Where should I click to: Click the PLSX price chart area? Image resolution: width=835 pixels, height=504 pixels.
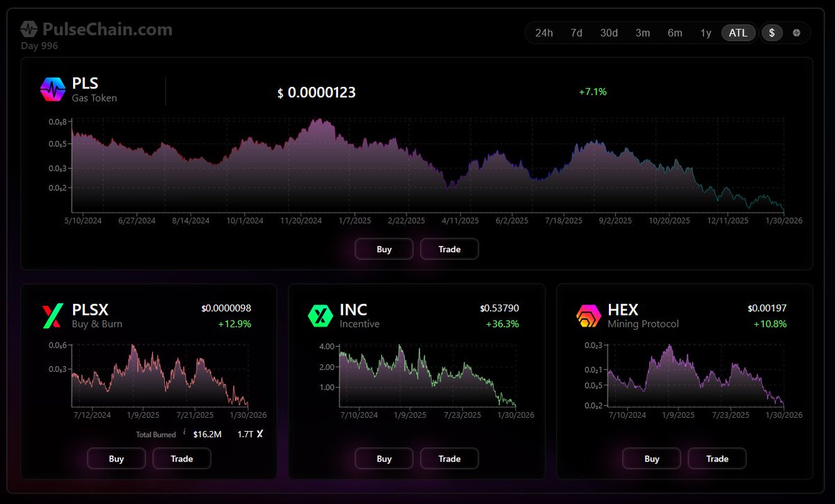[159, 375]
